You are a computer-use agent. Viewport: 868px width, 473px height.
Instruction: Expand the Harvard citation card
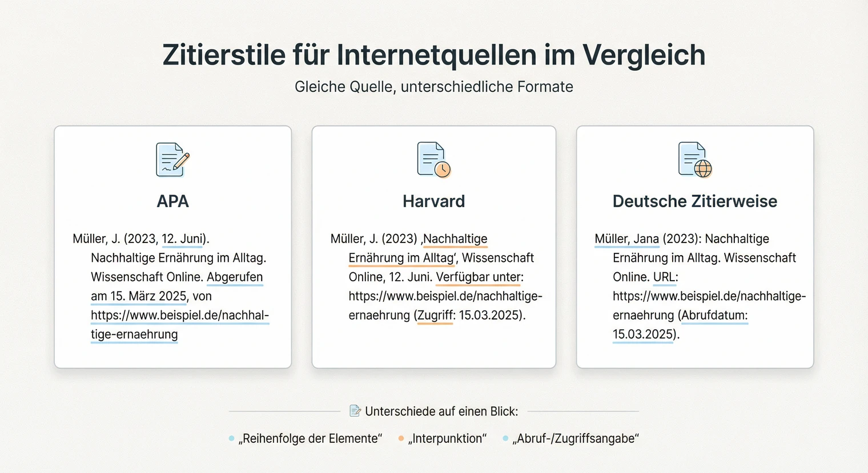[x=433, y=245]
